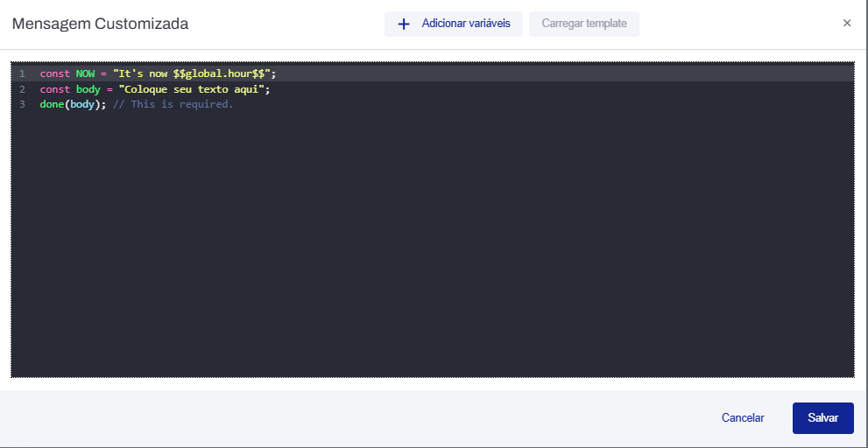This screenshot has height=448, width=868.
Task: Click the const keyword on line 1
Action: tap(54, 74)
